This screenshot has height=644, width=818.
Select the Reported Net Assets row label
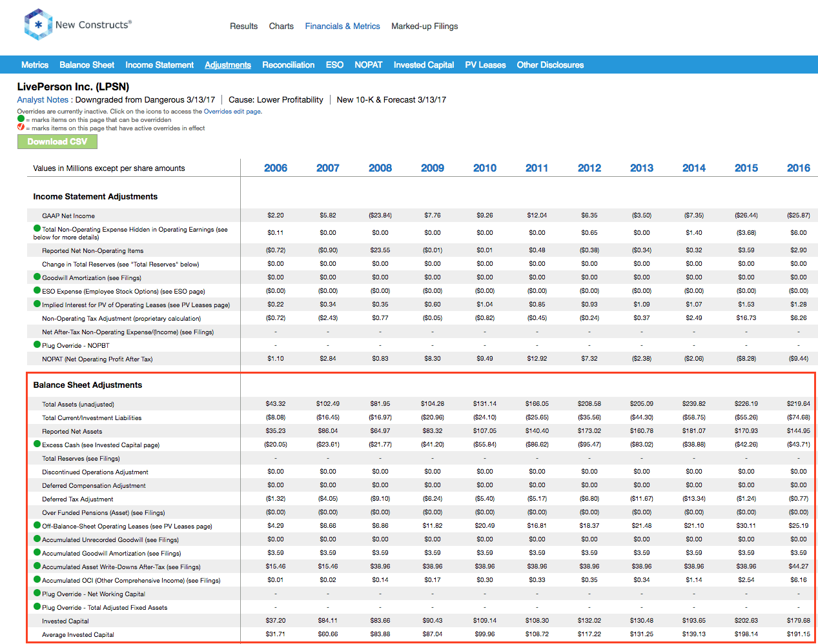(x=72, y=431)
